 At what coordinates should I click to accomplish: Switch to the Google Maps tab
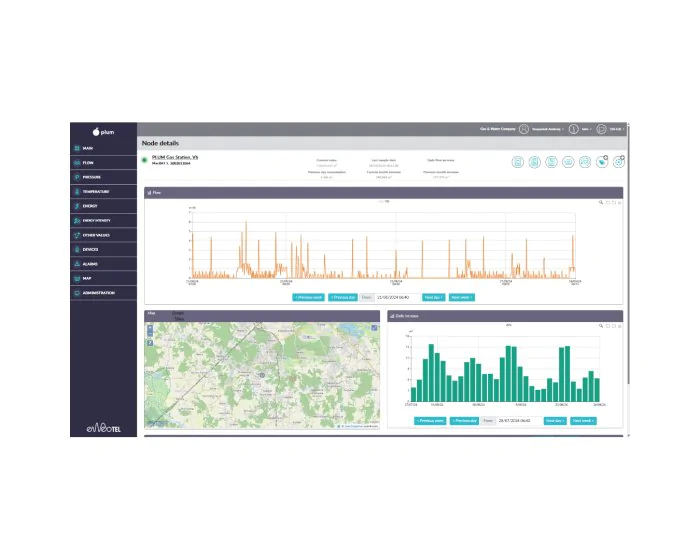pos(178,316)
